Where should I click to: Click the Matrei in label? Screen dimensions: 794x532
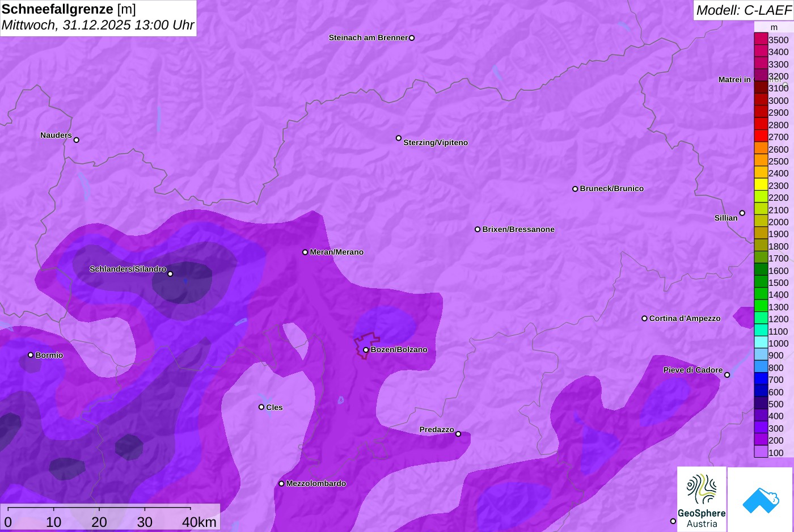tap(734, 80)
